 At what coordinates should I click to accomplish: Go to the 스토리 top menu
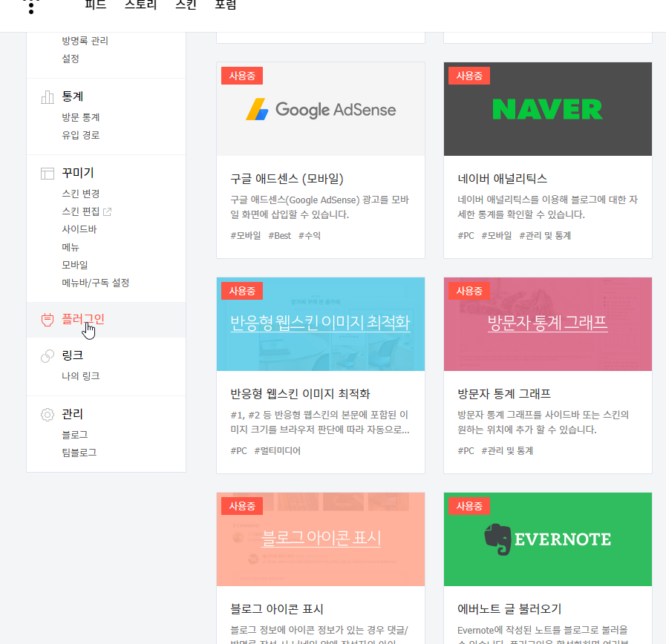(x=140, y=4)
